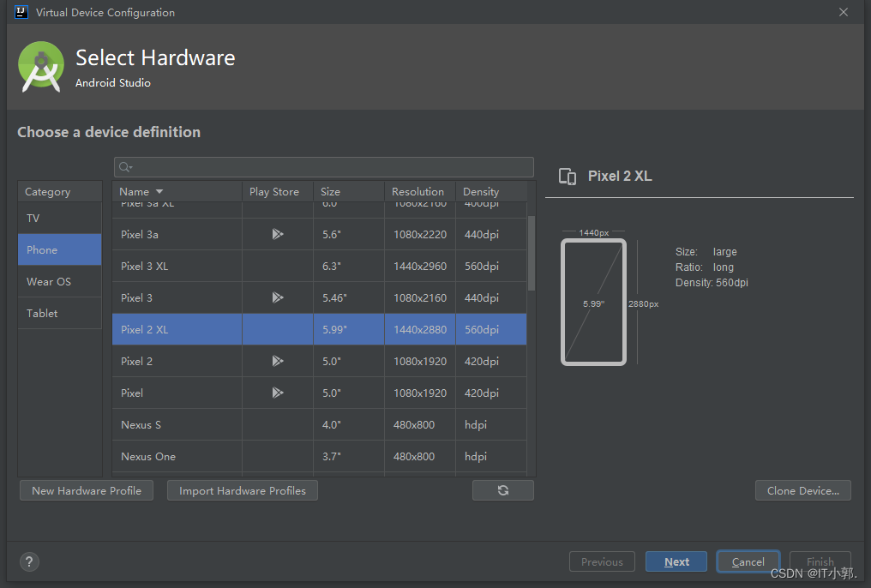Click the Resolution column header
871x588 pixels.
click(419, 191)
